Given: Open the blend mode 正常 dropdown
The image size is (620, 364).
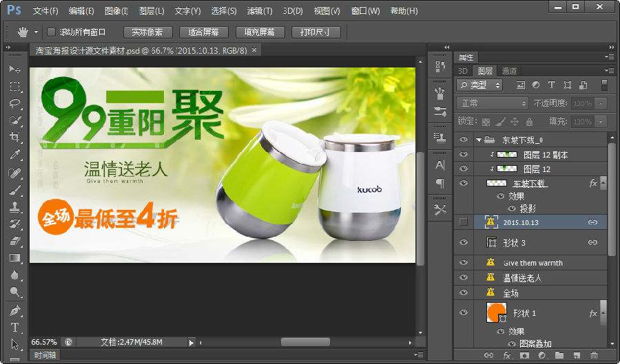Looking at the screenshot, I should [x=493, y=103].
